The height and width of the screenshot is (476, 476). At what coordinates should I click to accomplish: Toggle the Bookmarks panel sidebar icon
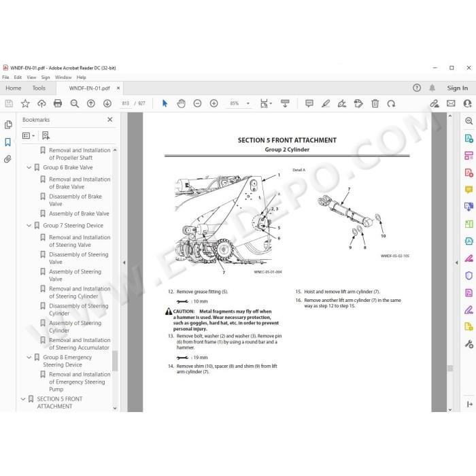(8, 141)
